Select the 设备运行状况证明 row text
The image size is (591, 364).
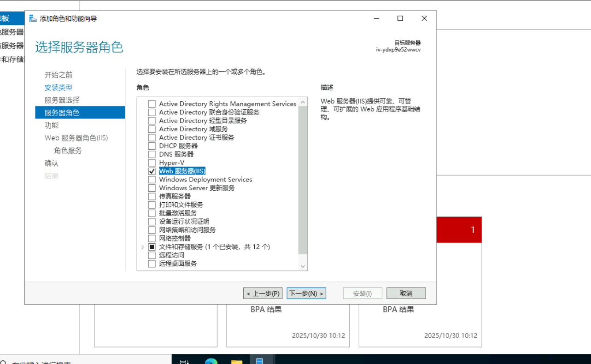(x=184, y=222)
